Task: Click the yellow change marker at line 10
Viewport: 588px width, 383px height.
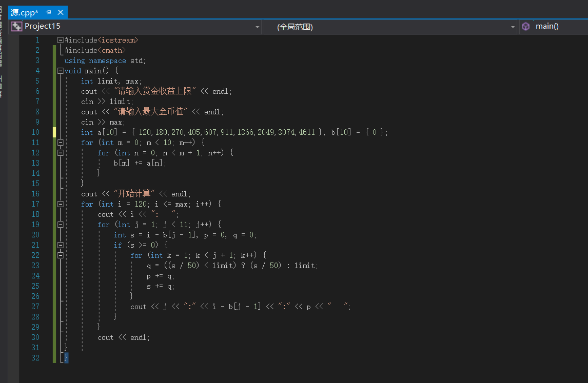Action: point(54,132)
